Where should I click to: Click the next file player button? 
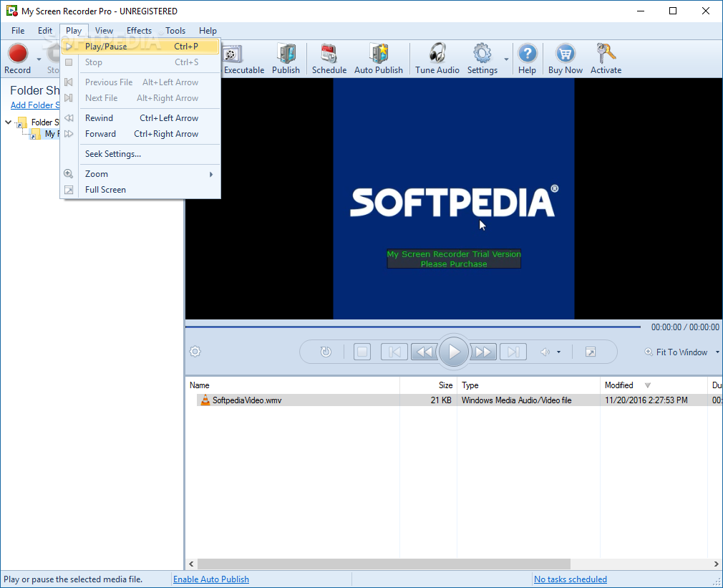tap(513, 352)
